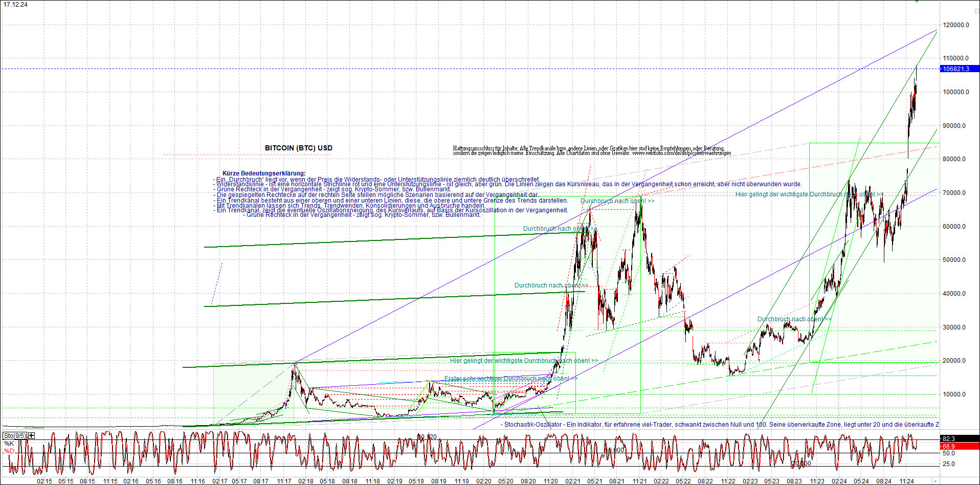
Task: Click the 20000.0 price axis label
Action: tap(954, 361)
